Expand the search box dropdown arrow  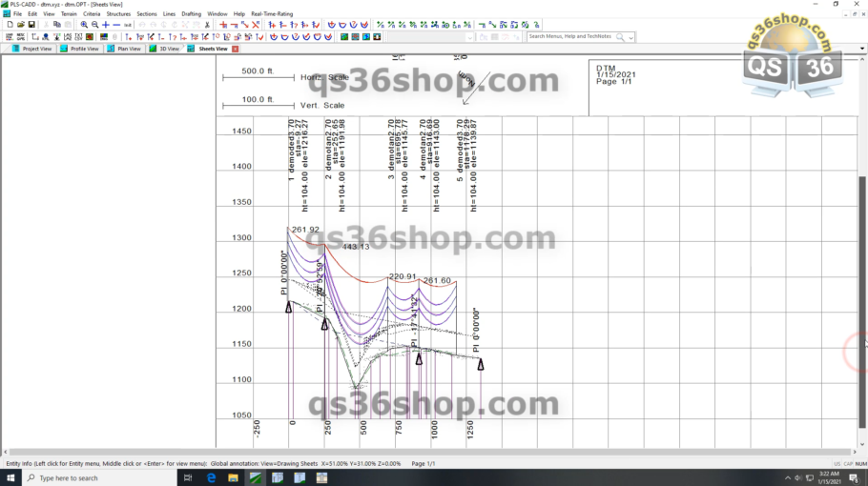631,37
